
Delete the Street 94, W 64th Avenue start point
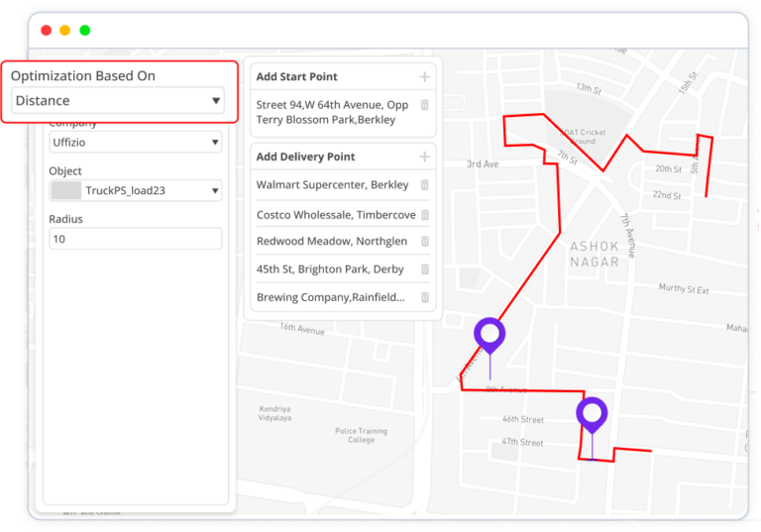coord(425,105)
